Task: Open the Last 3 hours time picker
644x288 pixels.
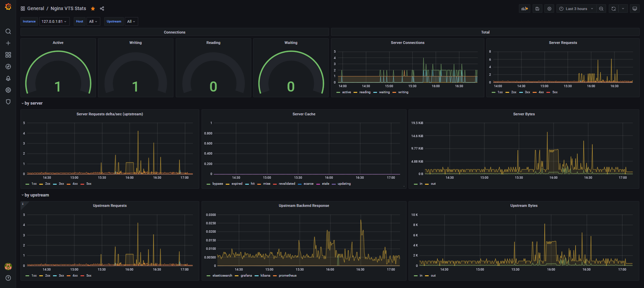Action: pyautogui.click(x=576, y=9)
